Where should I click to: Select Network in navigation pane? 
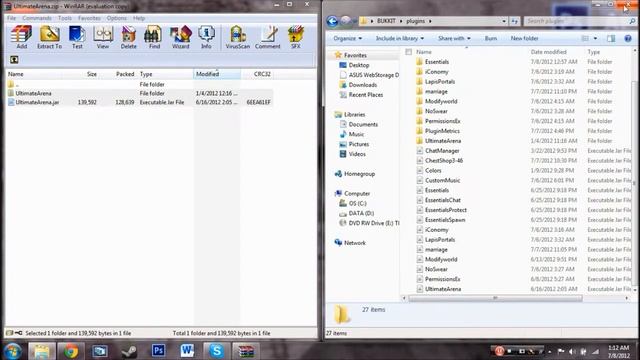(350, 243)
